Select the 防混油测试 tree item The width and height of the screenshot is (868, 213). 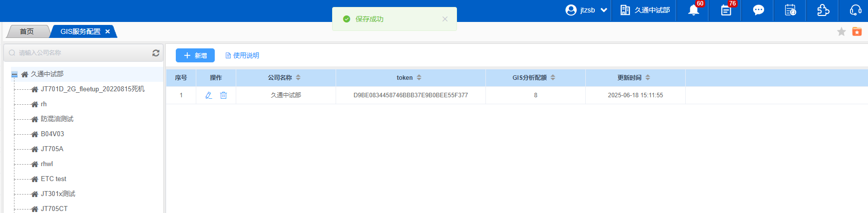point(57,119)
